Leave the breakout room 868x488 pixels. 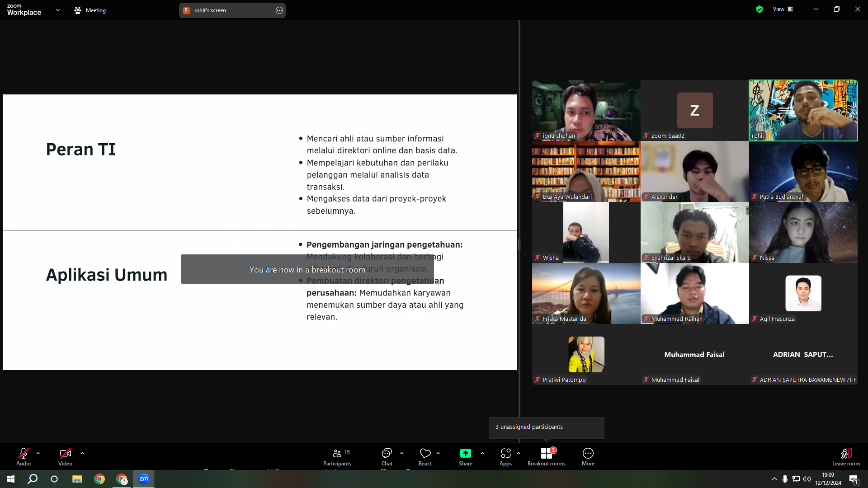coord(846,456)
